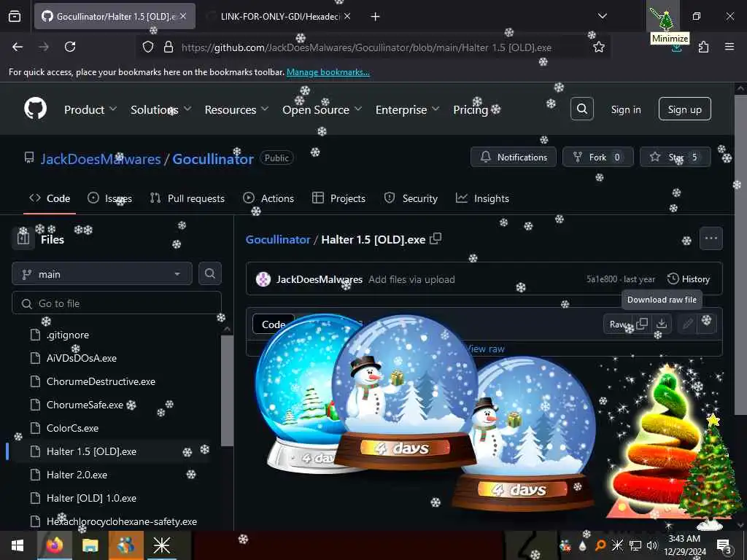Click the Raw button

pos(617,324)
